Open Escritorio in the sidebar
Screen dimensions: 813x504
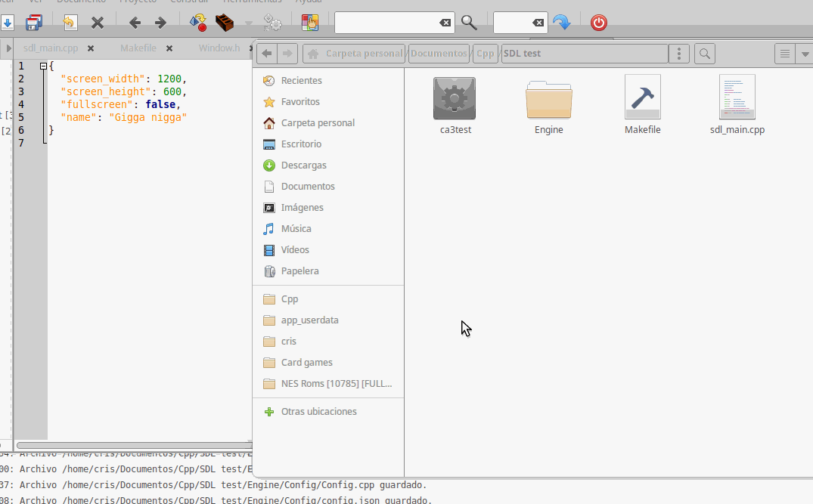coord(328,144)
